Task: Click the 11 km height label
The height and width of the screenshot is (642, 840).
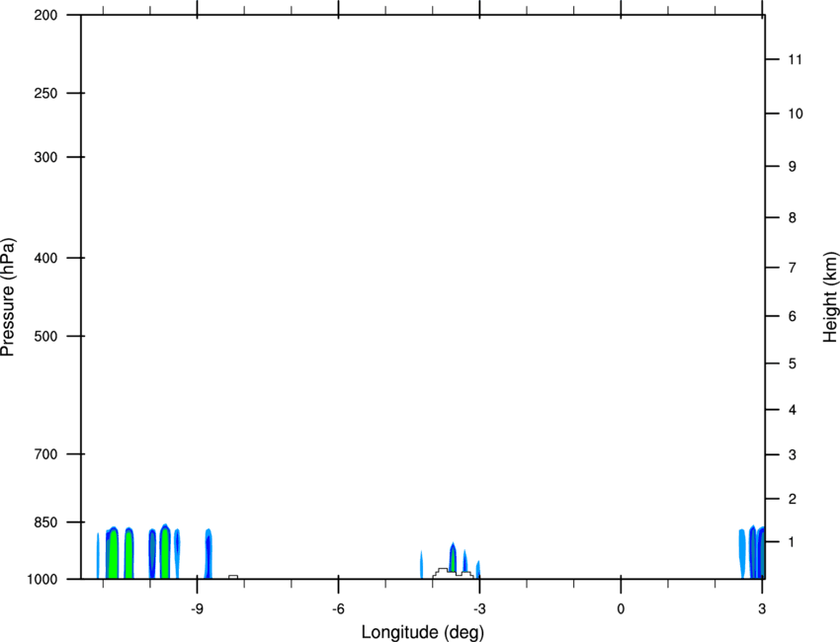Action: tap(795, 59)
